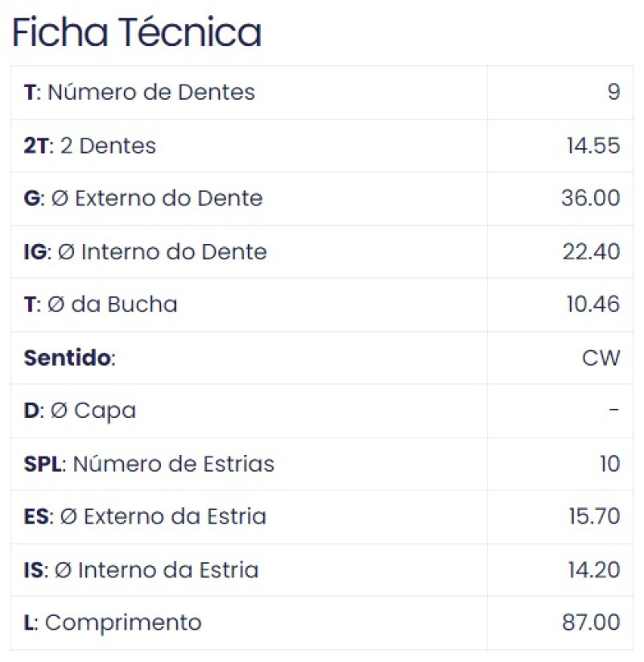The image size is (644, 662).
Task: Select the D: Ø Capa label
Action: click(x=80, y=411)
